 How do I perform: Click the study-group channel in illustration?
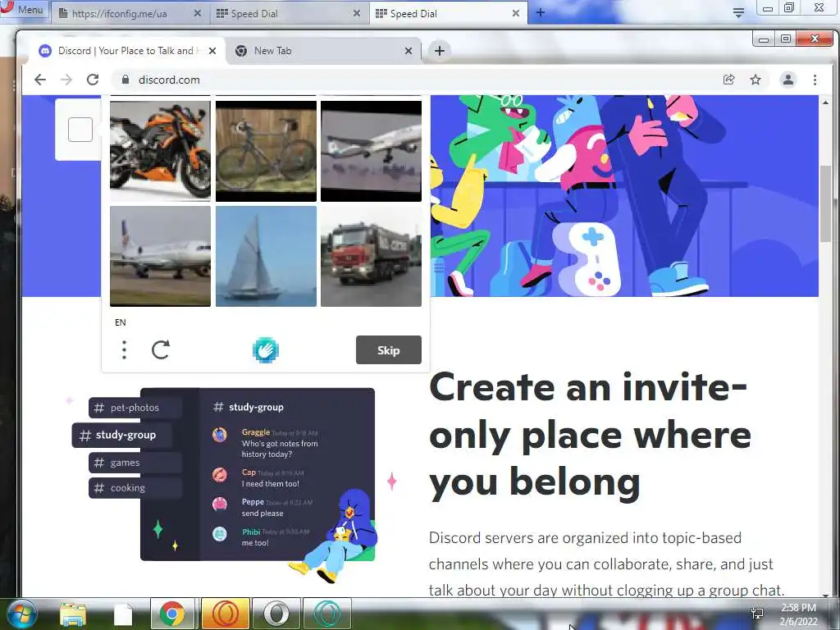click(x=121, y=435)
